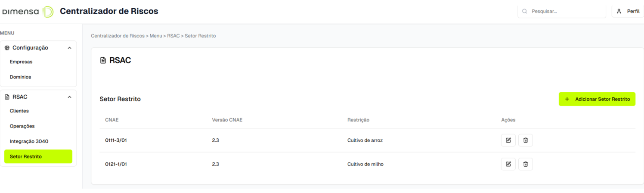
Task: Click the CNAE column header
Action: click(x=111, y=120)
